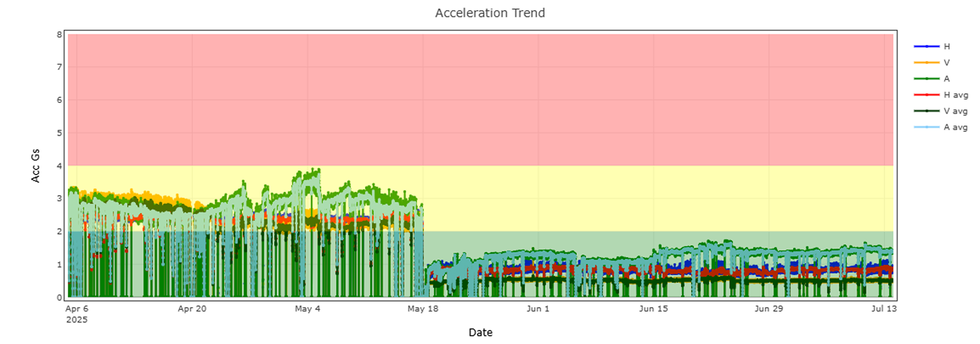The image size is (980, 344).
Task: Toggle the A series legend entry
Action: tap(946, 79)
